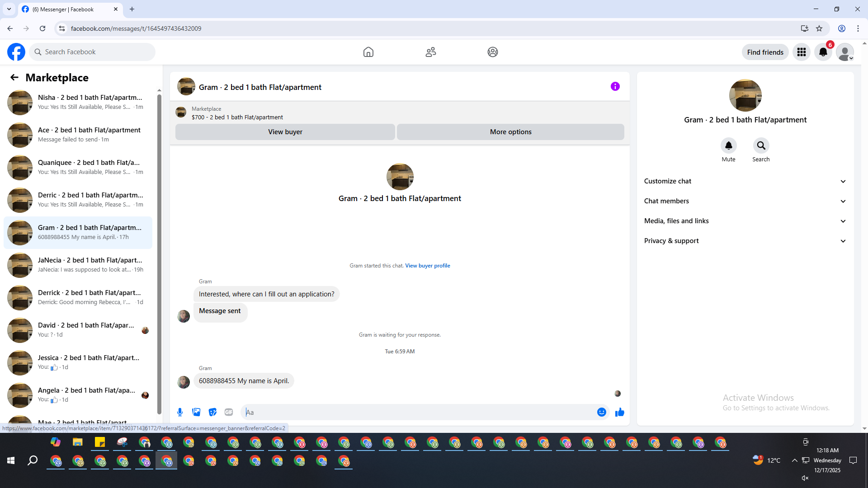
Task: Open Windows taskbar search
Action: coord(33,460)
